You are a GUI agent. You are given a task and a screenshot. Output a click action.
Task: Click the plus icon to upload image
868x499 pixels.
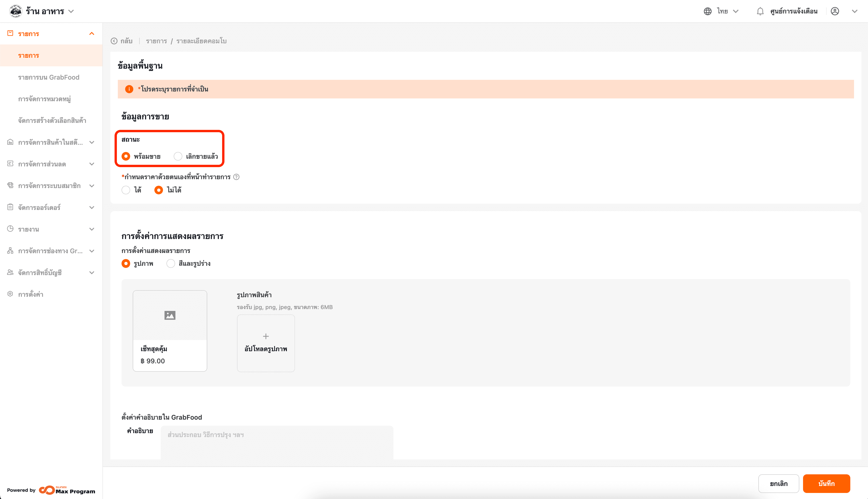[266, 336]
